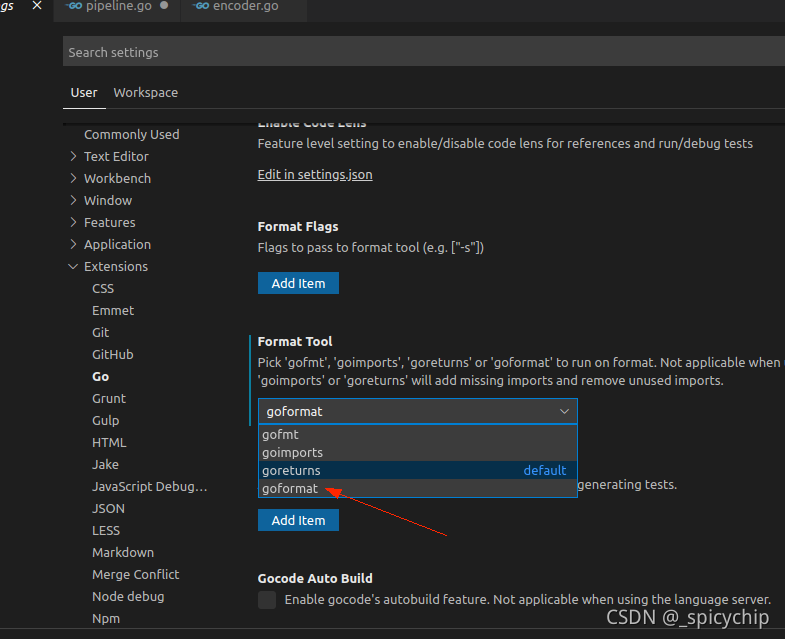Open Text Editor settings category
The width and height of the screenshot is (785, 639).
(116, 157)
